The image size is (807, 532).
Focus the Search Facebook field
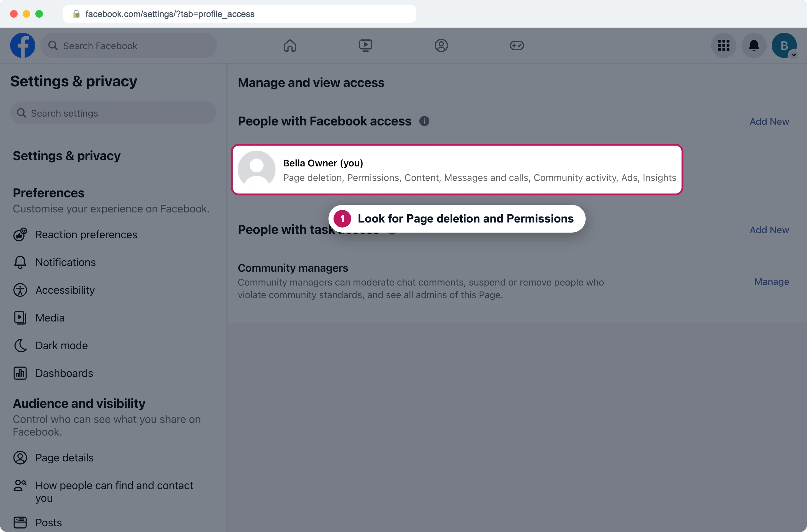(x=129, y=45)
